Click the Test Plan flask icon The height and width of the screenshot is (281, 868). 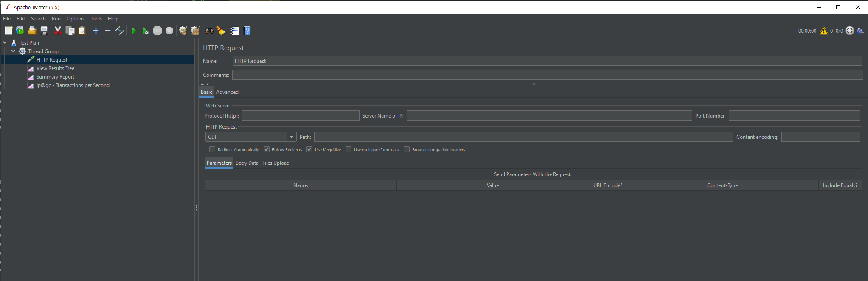[14, 42]
